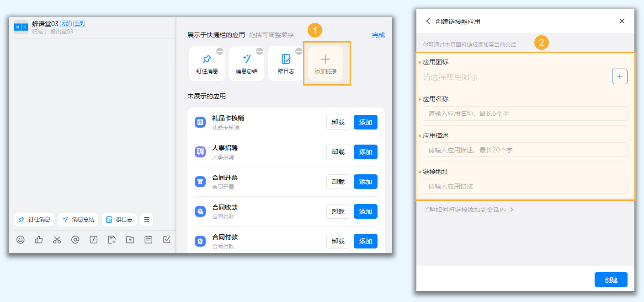Click the task checkbox icon in the input bar
644x302 pixels.
[166, 239]
